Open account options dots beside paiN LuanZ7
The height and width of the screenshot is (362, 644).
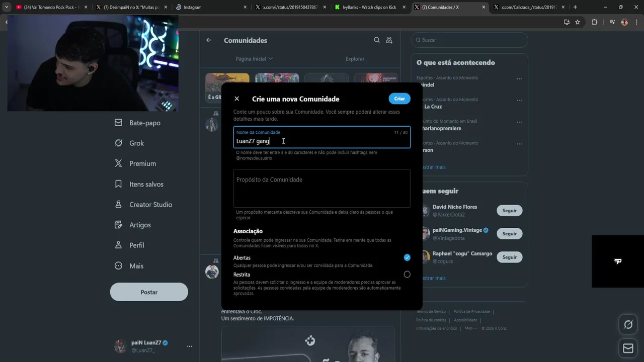pyautogui.click(x=190, y=346)
